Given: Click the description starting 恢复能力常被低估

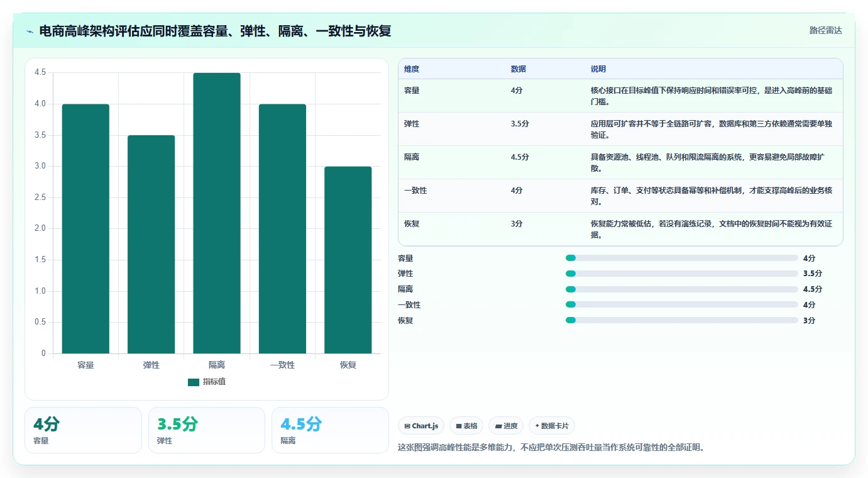Looking at the screenshot, I should [711, 230].
